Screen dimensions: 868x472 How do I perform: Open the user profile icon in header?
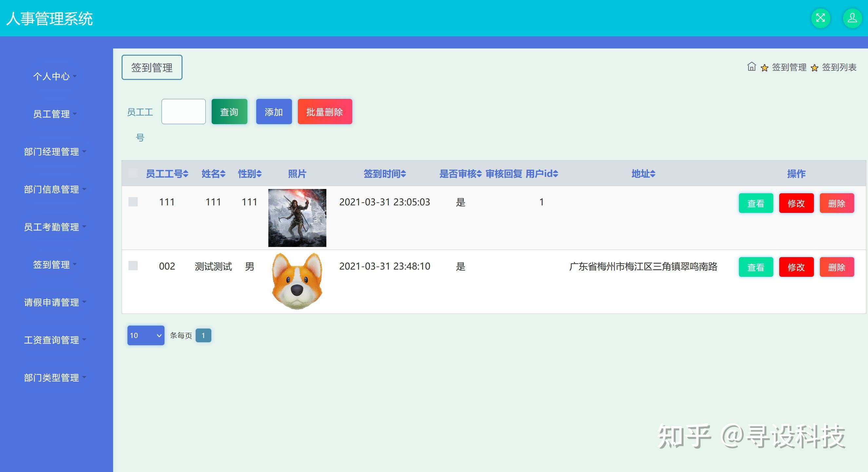[x=852, y=18]
